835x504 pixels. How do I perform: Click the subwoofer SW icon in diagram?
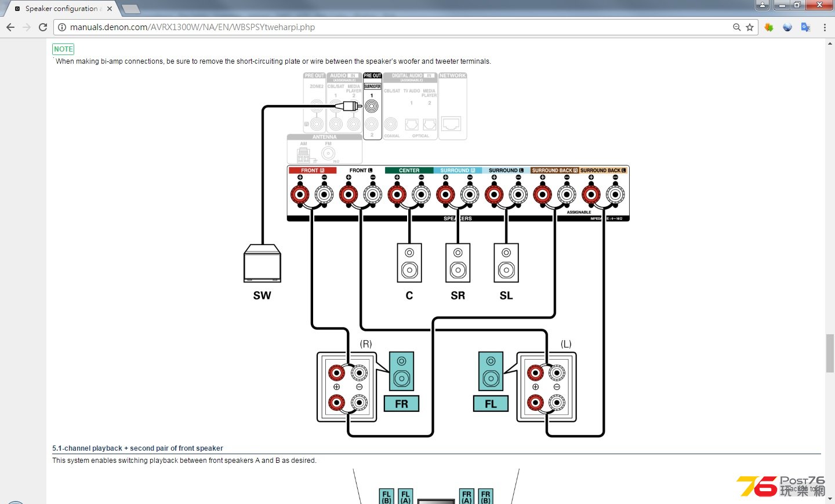[263, 263]
